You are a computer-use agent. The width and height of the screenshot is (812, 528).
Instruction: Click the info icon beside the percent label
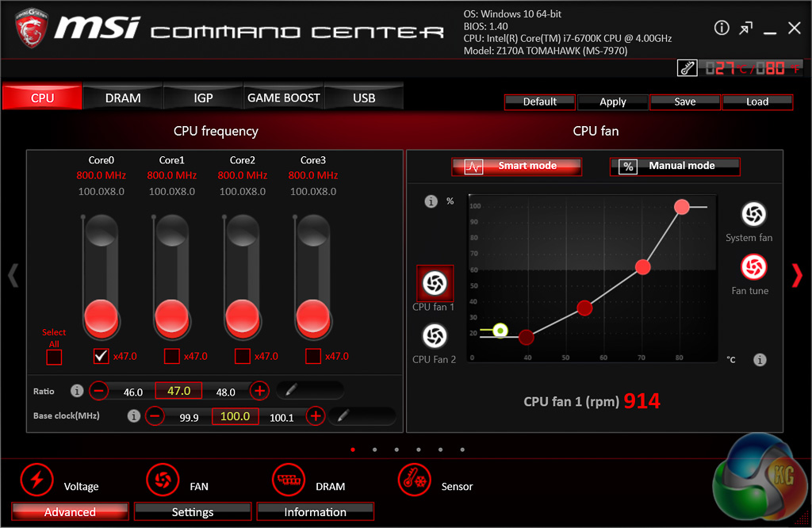pyautogui.click(x=431, y=201)
